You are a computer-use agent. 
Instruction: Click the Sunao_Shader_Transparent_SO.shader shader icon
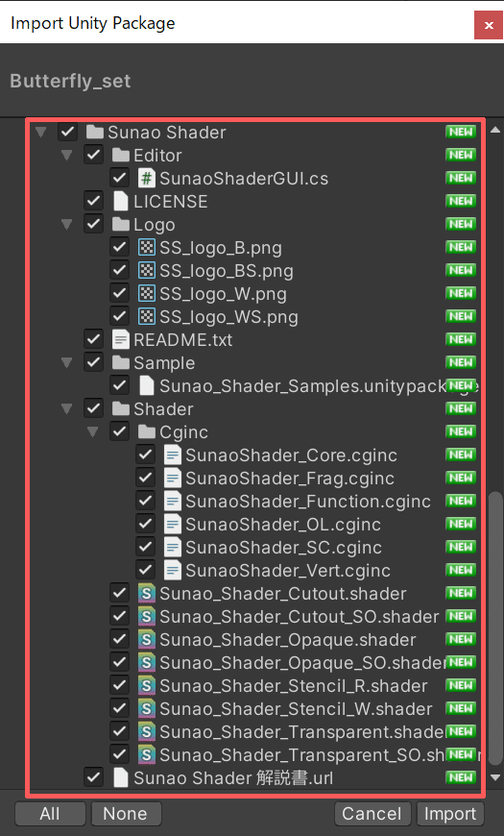click(147, 754)
